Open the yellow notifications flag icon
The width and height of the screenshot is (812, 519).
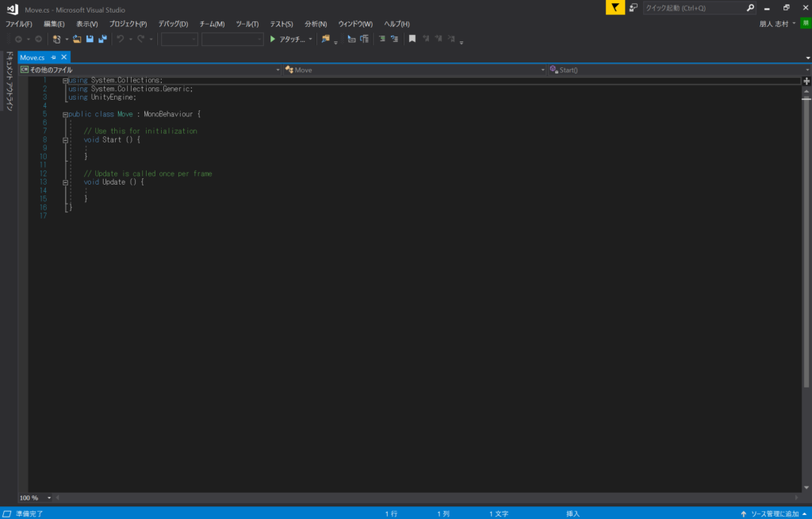coord(615,8)
